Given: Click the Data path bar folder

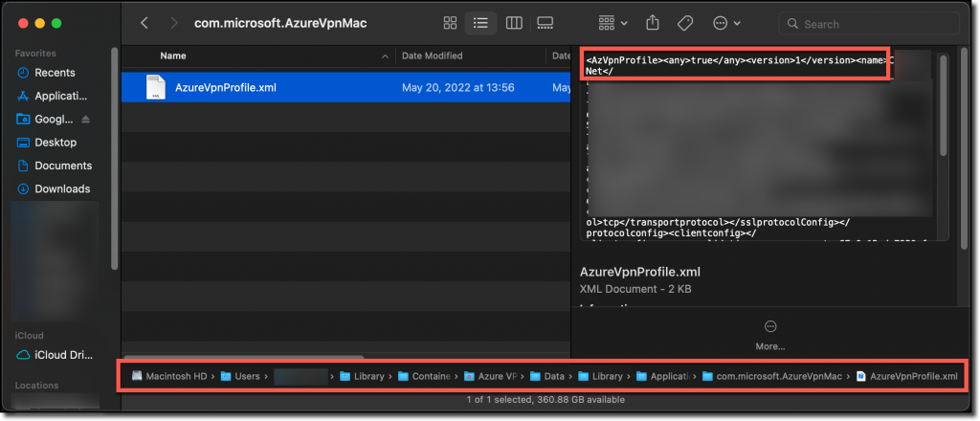Looking at the screenshot, I should click(546, 376).
